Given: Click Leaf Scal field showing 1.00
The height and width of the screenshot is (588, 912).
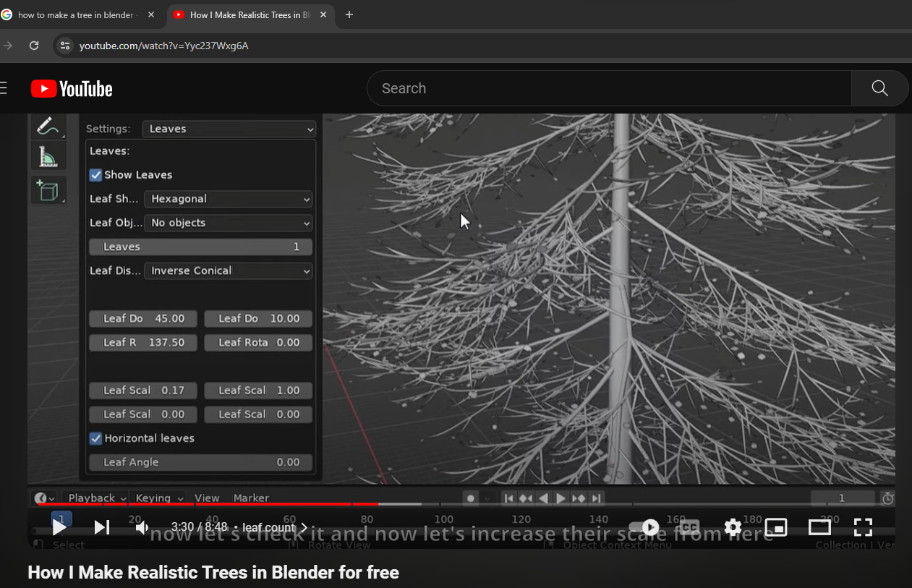Looking at the screenshot, I should pyautogui.click(x=258, y=391).
